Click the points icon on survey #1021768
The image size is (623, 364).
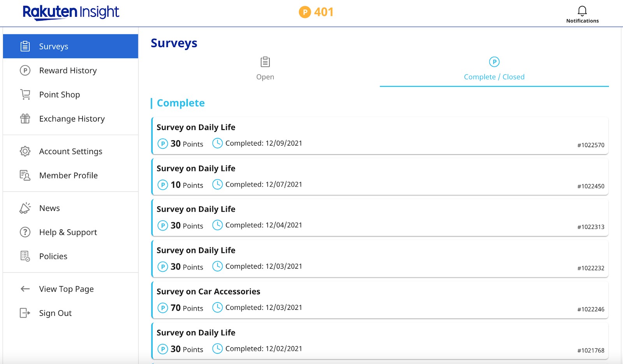[x=163, y=349]
